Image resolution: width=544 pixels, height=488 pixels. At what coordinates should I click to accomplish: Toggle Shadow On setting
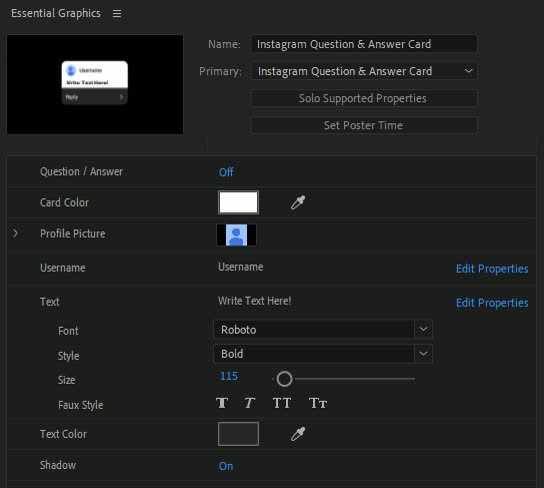click(226, 466)
